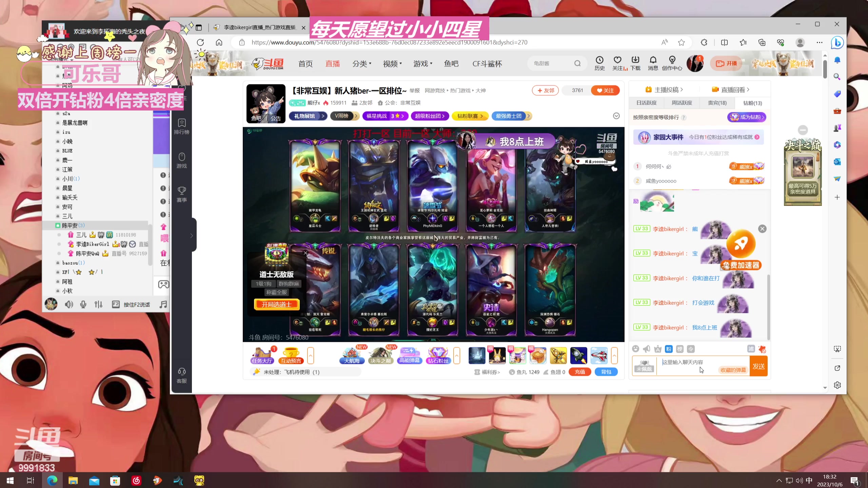Screen dimensions: 868x488
Task: Expand the 分类 category dropdown in nav
Action: pyautogui.click(x=362, y=64)
